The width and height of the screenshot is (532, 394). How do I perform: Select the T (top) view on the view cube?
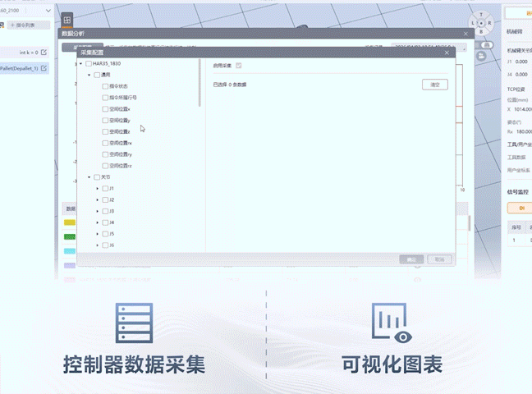481,15
